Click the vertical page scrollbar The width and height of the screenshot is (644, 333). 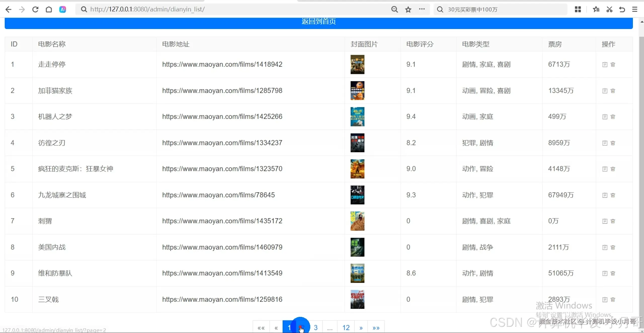[641, 176]
